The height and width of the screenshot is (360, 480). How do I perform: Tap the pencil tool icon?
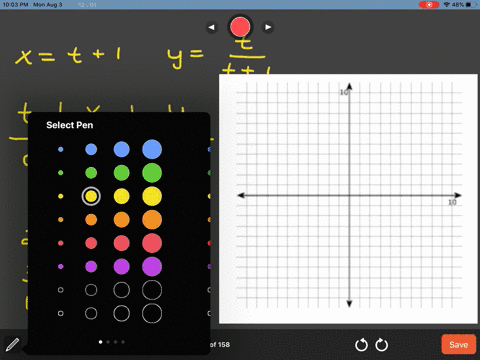point(12,345)
